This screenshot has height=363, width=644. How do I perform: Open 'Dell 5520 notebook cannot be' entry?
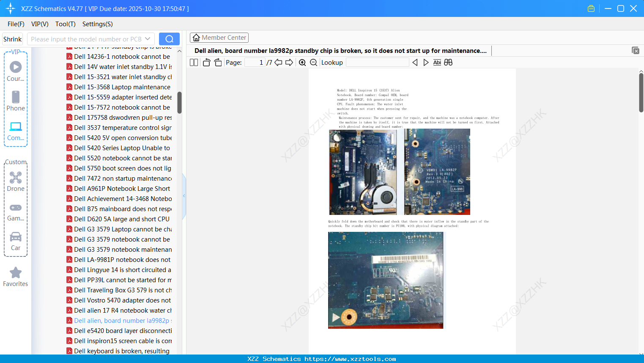click(119, 158)
